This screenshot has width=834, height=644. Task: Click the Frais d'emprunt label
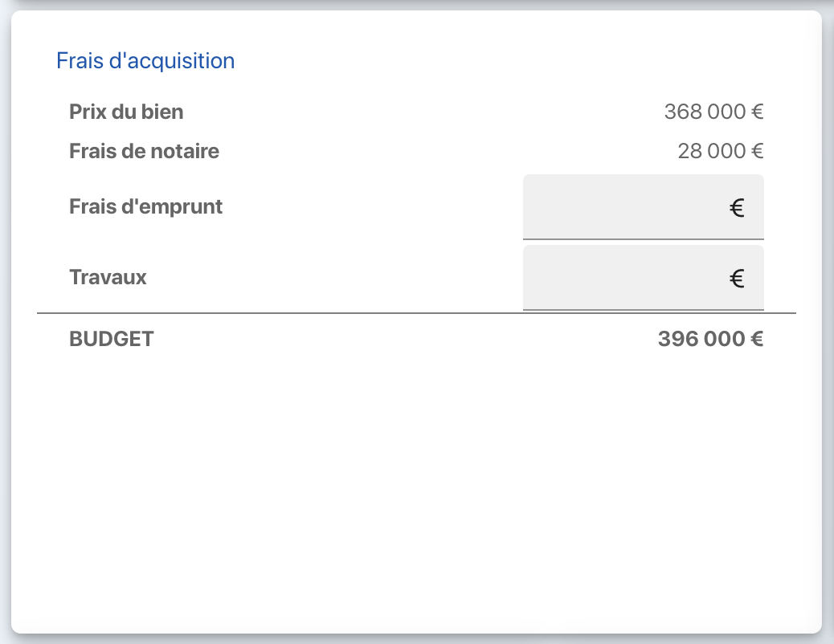pos(145,206)
